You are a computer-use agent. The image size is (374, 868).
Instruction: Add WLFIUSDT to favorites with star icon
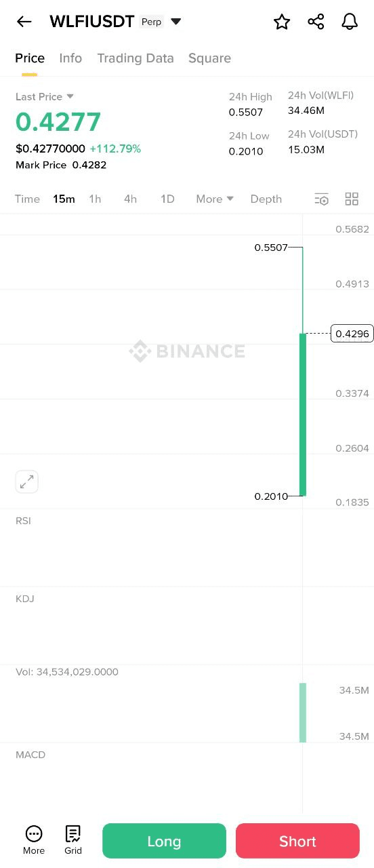click(282, 22)
